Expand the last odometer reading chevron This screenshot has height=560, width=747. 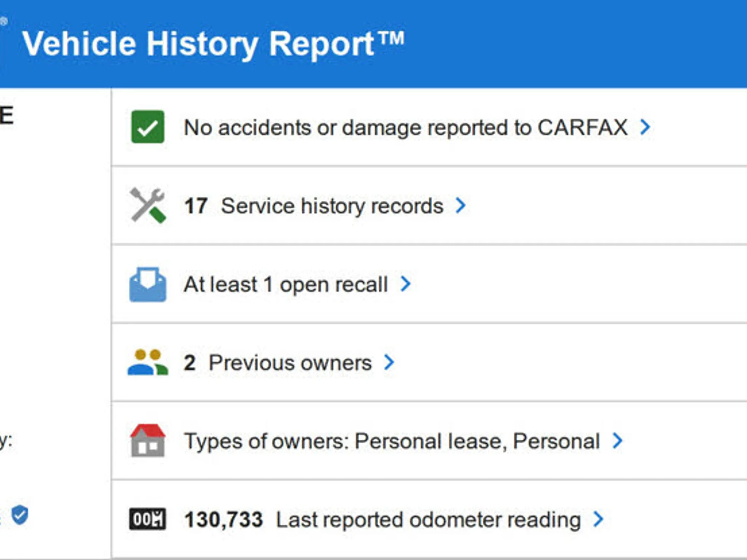tap(598, 519)
